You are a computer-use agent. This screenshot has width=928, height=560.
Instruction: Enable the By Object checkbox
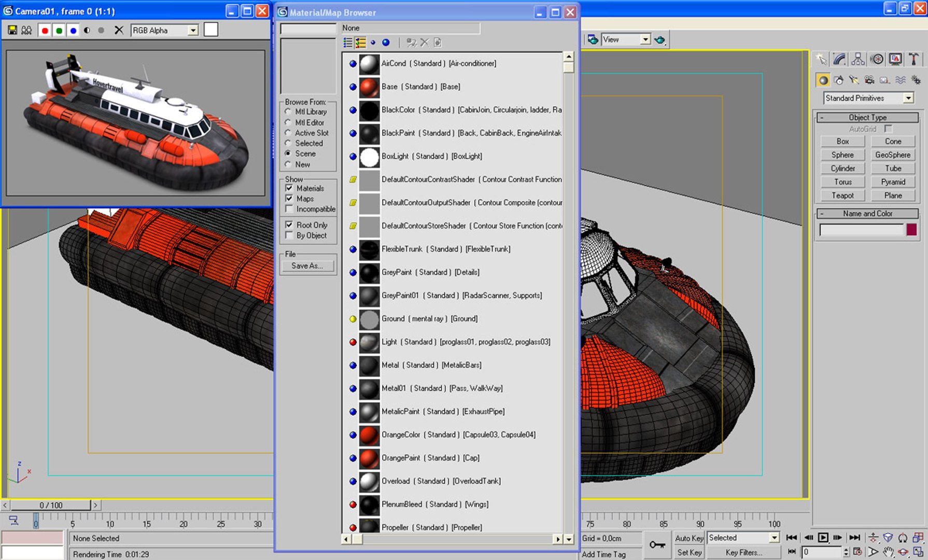coord(289,235)
